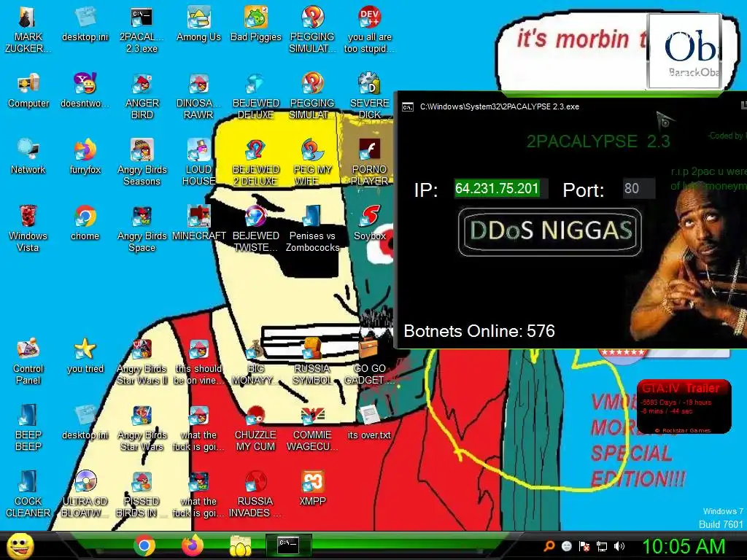Launch the XMPP desktop icon
This screenshot has height=560, width=747.
coord(312,489)
